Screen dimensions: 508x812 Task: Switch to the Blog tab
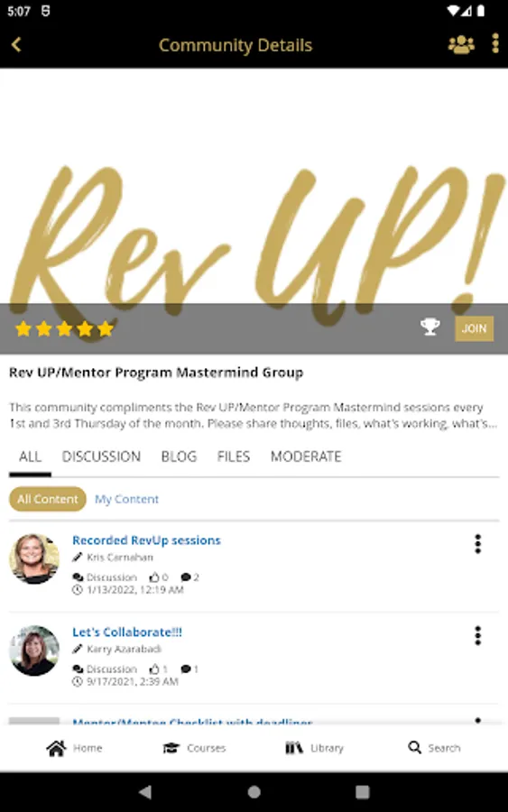(179, 457)
